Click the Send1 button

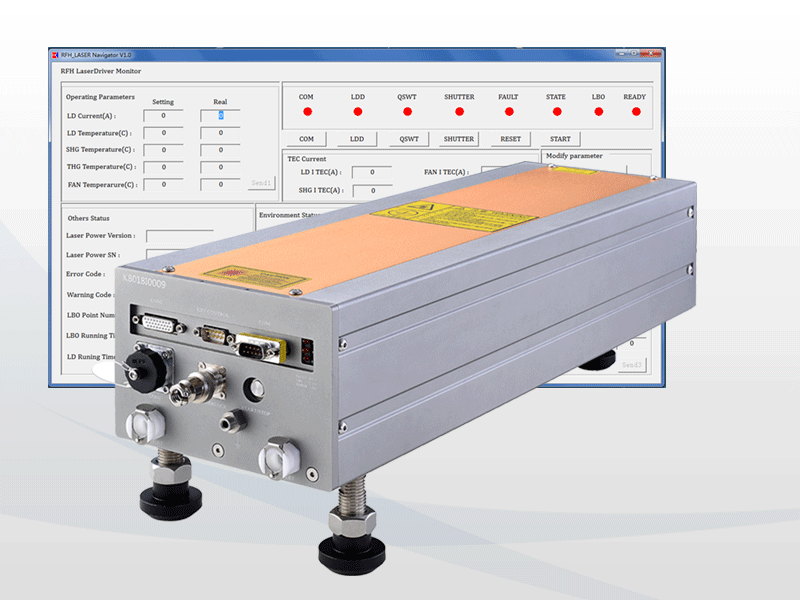(x=261, y=183)
